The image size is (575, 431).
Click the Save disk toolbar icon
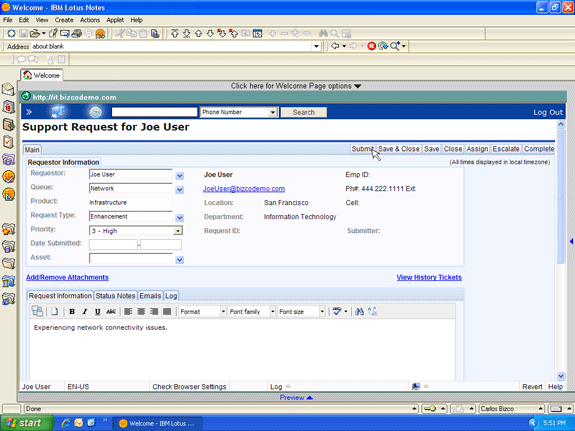pos(23,34)
